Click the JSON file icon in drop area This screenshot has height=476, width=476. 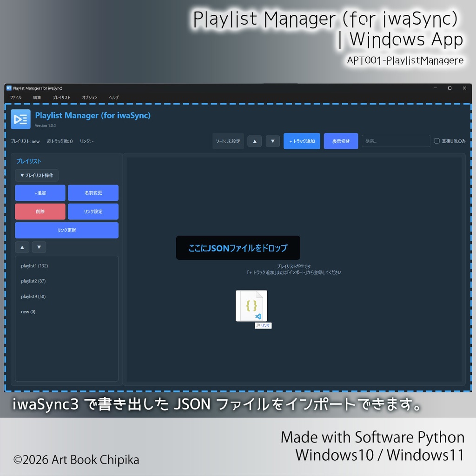[251, 305]
